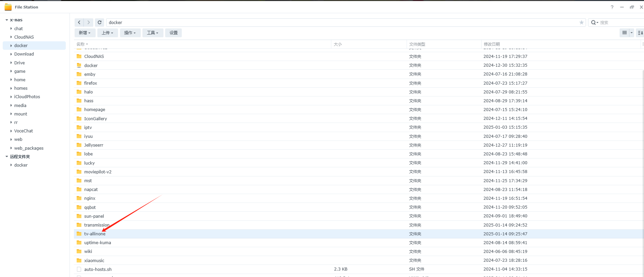Viewport: 644px width, 277px height.
Task: Collapse the x-nas tree root
Action: [7, 20]
